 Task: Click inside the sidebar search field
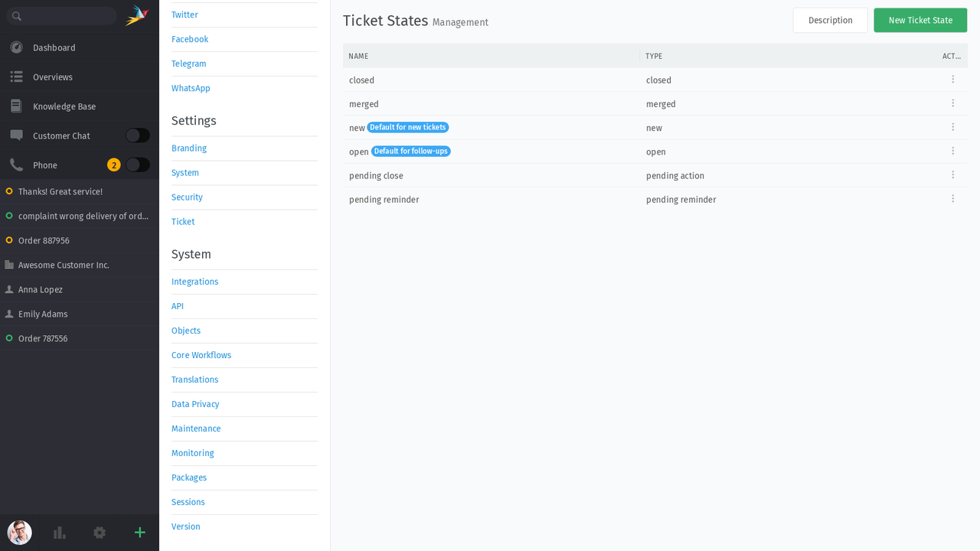click(65, 15)
